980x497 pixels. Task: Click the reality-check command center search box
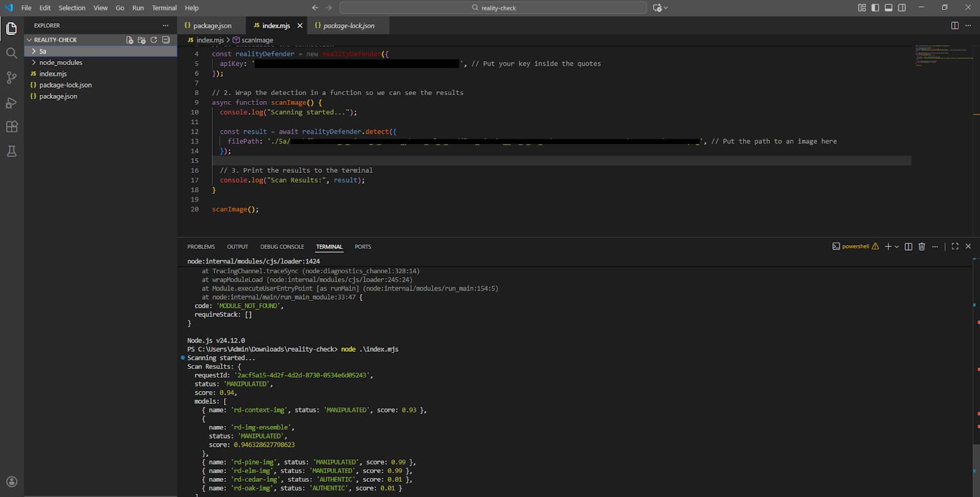pyautogui.click(x=493, y=8)
